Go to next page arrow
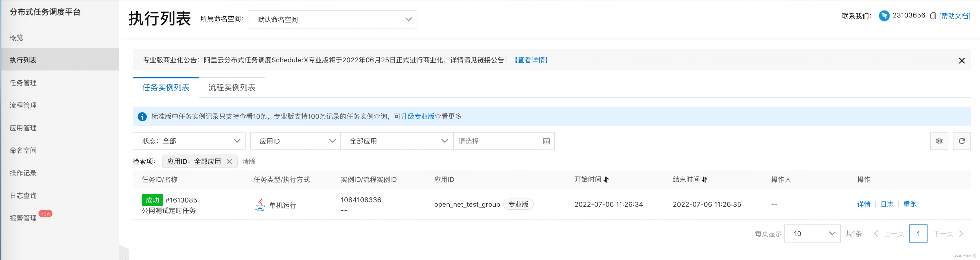This screenshot has height=260, width=980. [961, 233]
